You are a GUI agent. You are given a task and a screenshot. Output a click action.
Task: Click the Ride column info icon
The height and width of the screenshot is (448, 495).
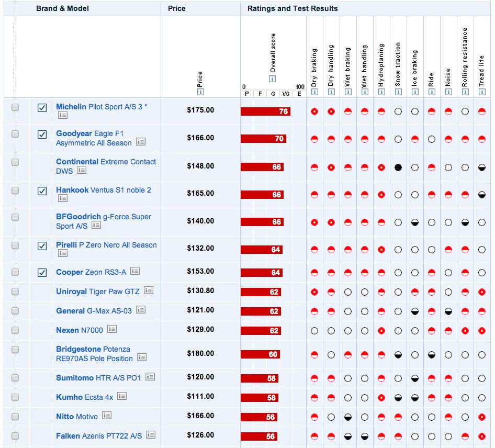(x=432, y=92)
